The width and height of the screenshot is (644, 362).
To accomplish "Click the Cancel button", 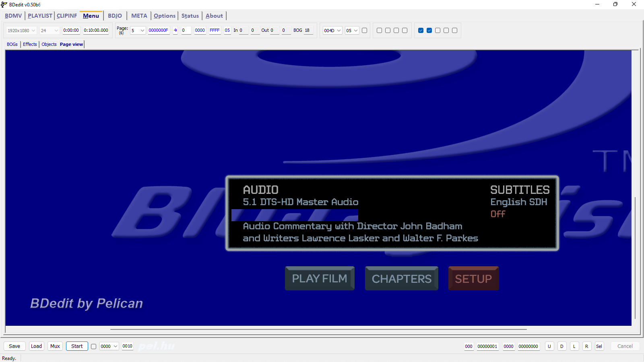I will (x=625, y=346).
